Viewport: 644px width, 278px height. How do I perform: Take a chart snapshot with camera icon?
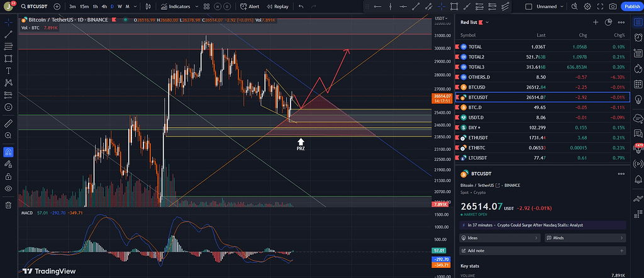613,6
